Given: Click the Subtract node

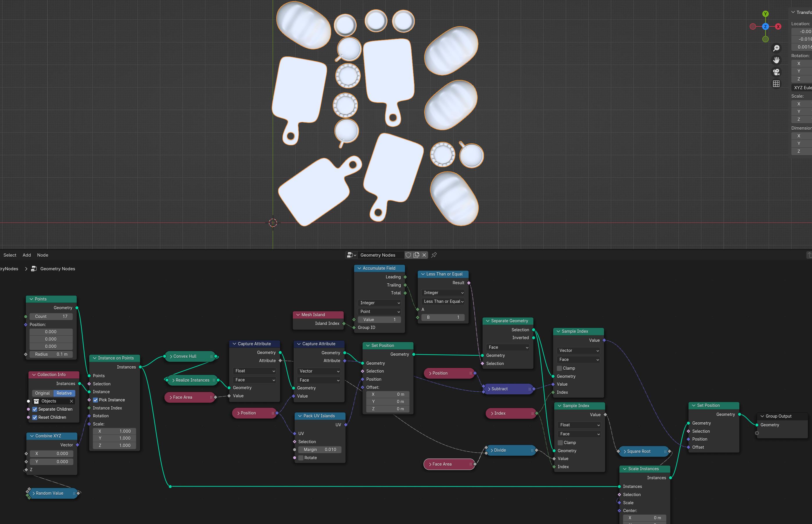Looking at the screenshot, I should coord(508,389).
